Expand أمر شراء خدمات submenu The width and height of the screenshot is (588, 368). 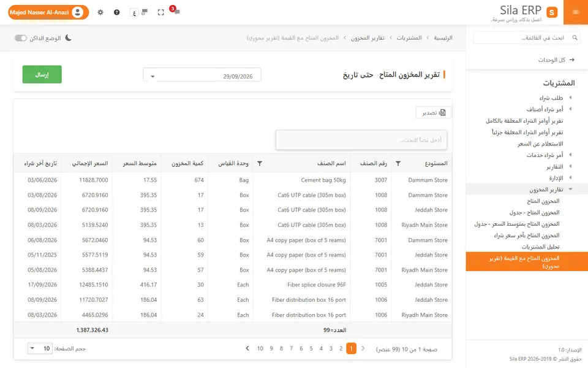[x=570, y=155]
